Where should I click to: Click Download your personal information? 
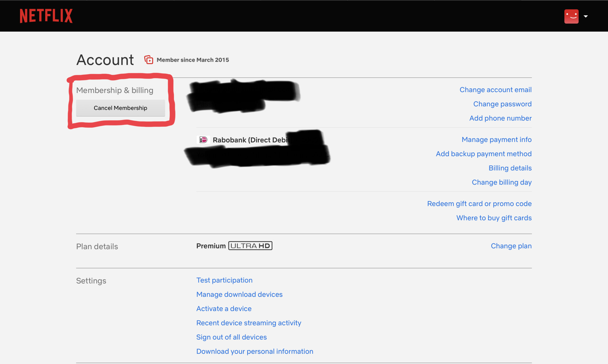255,351
